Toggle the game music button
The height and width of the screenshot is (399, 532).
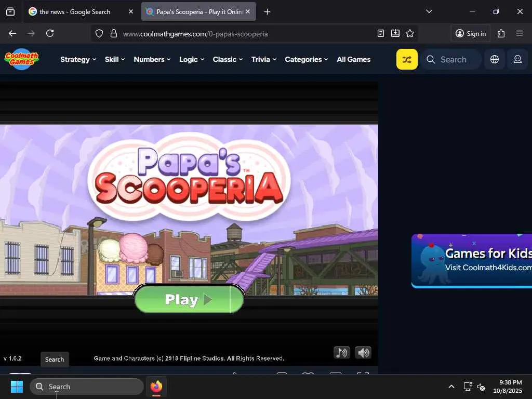[342, 353]
